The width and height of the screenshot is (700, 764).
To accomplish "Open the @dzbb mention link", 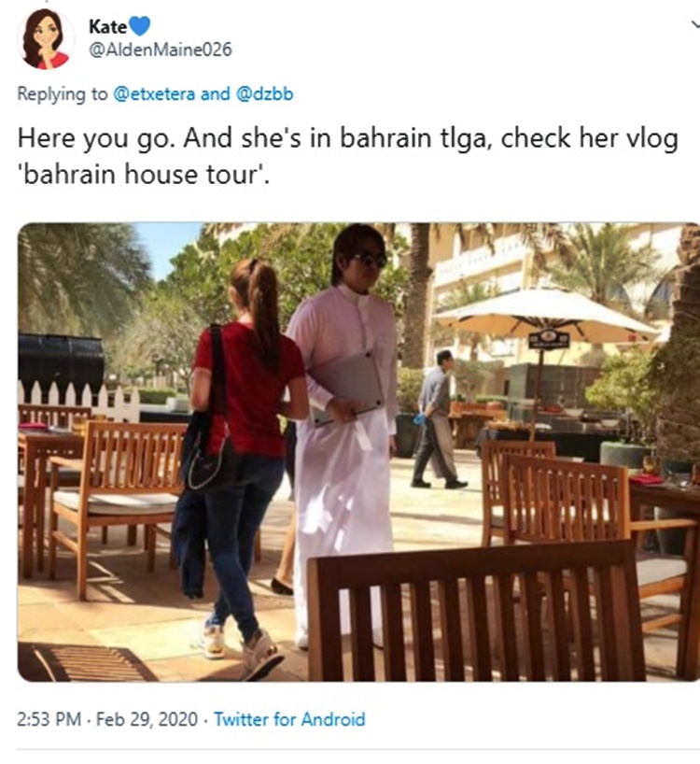I will (x=264, y=93).
